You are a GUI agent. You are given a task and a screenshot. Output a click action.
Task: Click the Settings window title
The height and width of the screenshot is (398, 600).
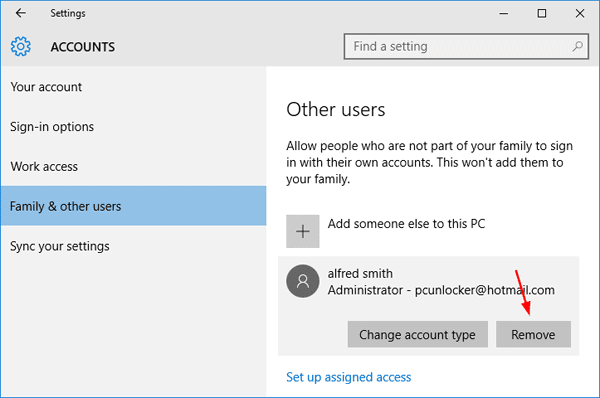point(68,13)
